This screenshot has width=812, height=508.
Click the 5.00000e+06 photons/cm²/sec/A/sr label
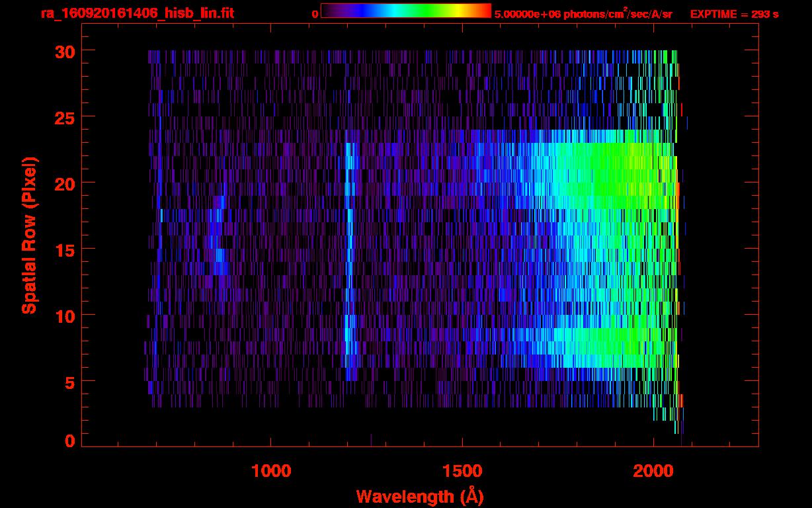[583, 13]
